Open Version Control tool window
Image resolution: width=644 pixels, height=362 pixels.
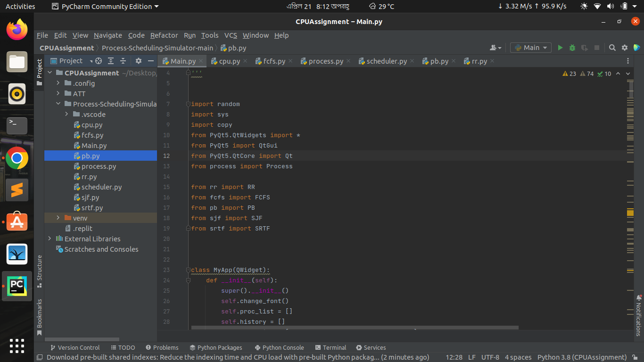74,347
